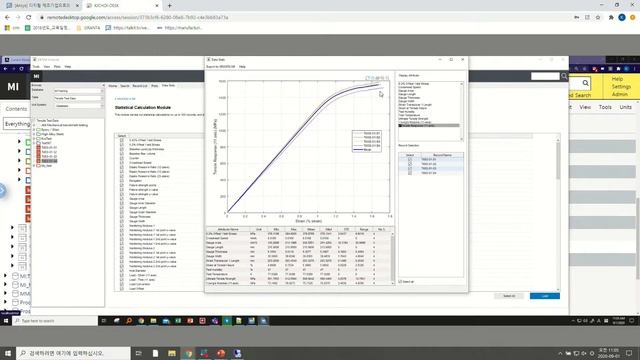640x360 pixels.
Task: Toggle the first 0.2% Offset Yield Stress checkbox
Action: (x=121, y=140)
